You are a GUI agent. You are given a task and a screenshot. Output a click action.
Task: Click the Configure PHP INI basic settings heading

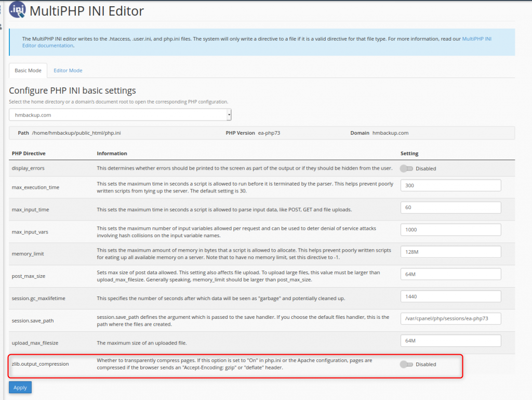pyautogui.click(x=72, y=91)
